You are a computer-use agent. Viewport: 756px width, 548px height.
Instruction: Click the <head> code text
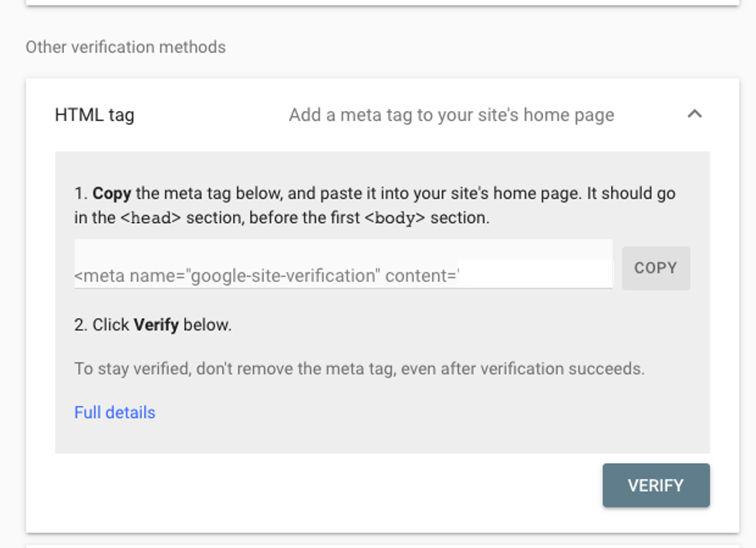pos(150,218)
